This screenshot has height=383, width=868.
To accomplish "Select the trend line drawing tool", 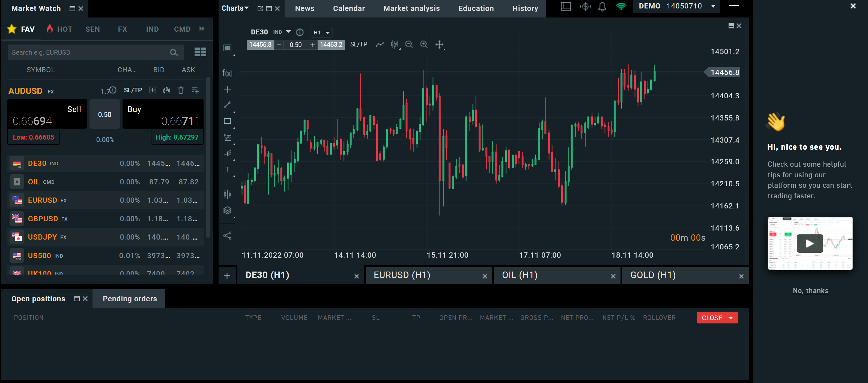I will 228,105.
